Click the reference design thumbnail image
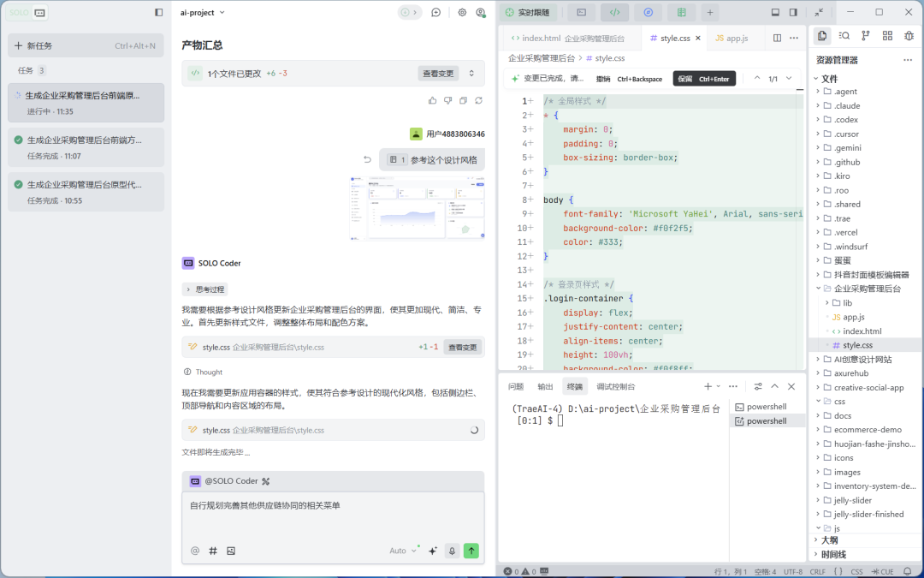The width and height of the screenshot is (924, 578). (x=417, y=210)
